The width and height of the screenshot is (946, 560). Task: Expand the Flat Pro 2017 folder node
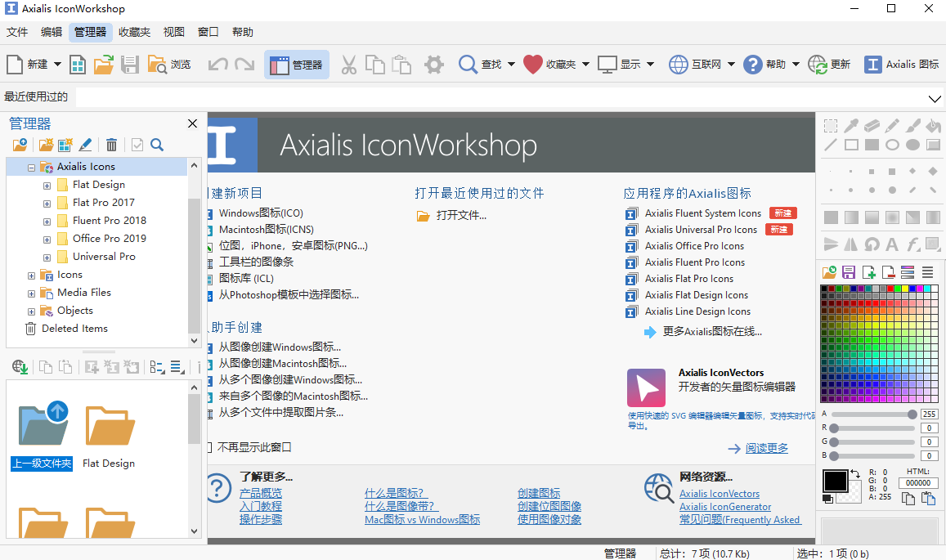click(47, 204)
